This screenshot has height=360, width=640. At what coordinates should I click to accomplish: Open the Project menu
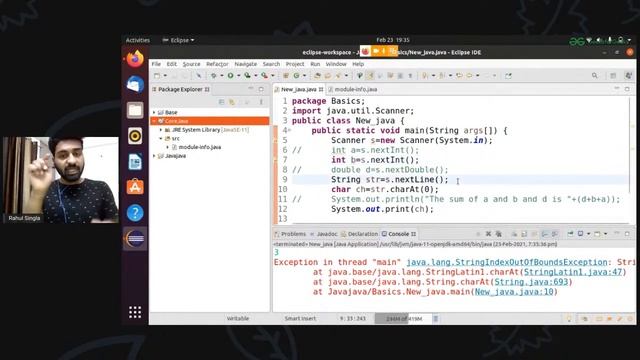(x=295, y=64)
